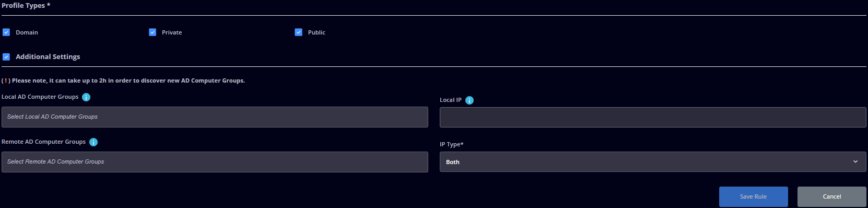Cancel the rule editing
868x208 pixels.
point(831,197)
